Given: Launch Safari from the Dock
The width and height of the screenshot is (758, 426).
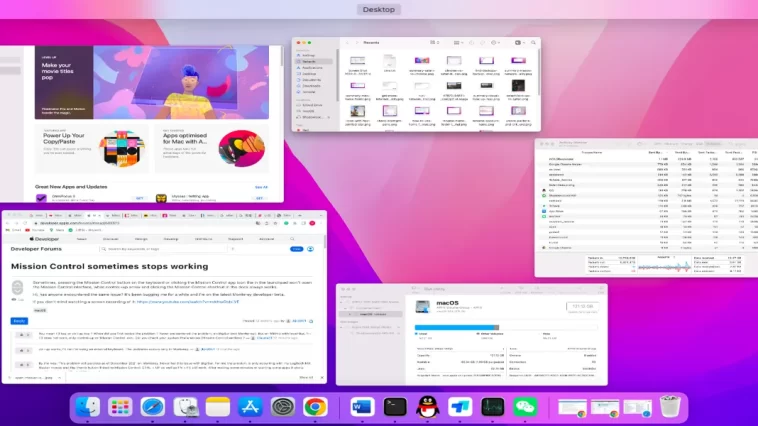Looking at the screenshot, I should click(x=152, y=407).
